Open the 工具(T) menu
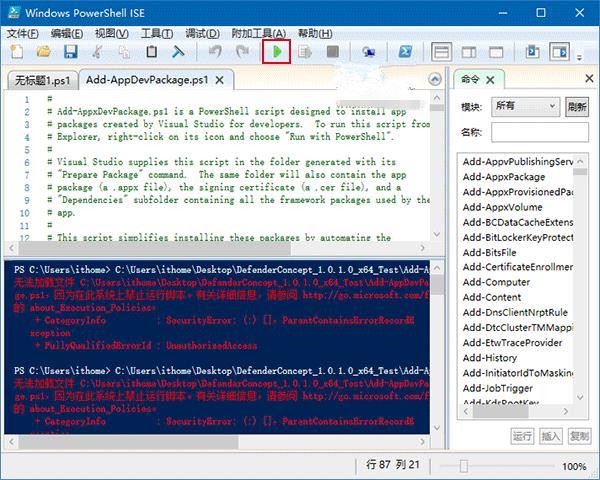 157,34
